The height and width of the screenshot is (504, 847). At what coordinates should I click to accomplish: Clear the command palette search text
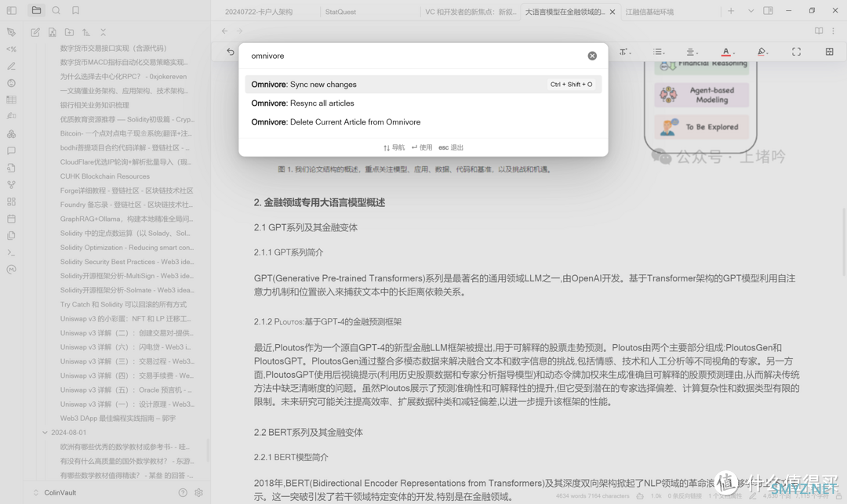[592, 56]
